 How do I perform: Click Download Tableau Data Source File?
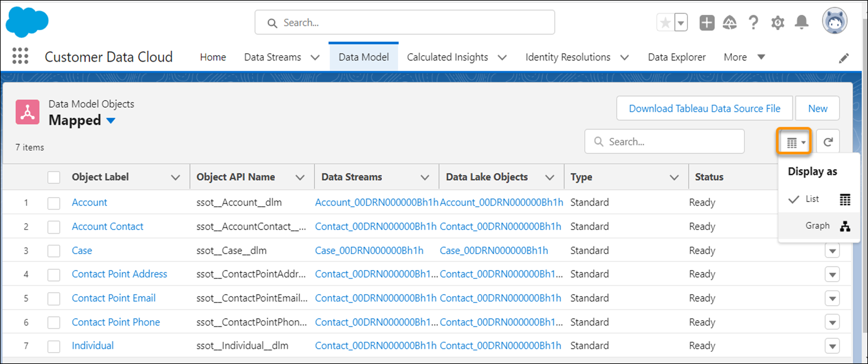click(x=704, y=108)
